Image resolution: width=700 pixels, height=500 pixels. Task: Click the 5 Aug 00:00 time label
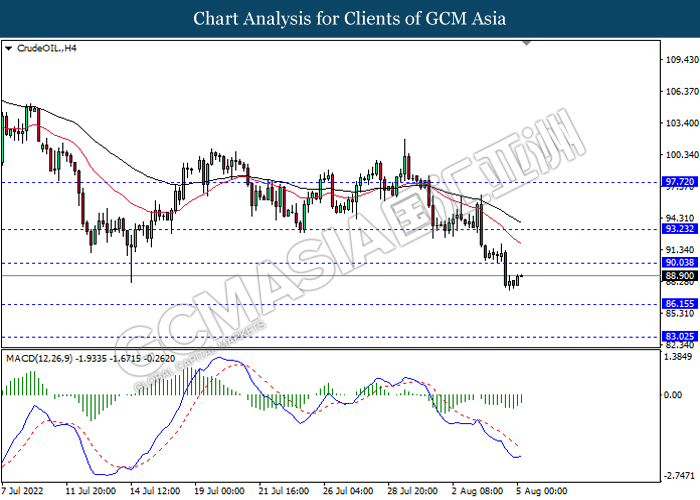point(542,491)
